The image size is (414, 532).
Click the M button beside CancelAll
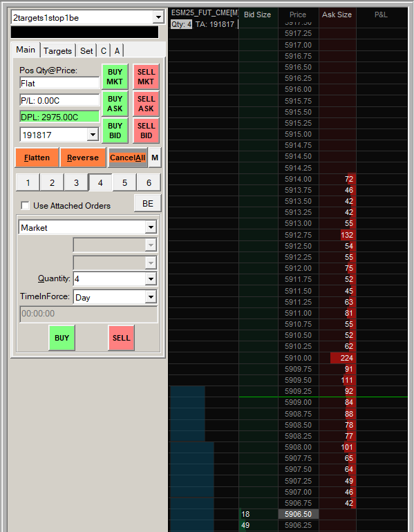point(155,158)
